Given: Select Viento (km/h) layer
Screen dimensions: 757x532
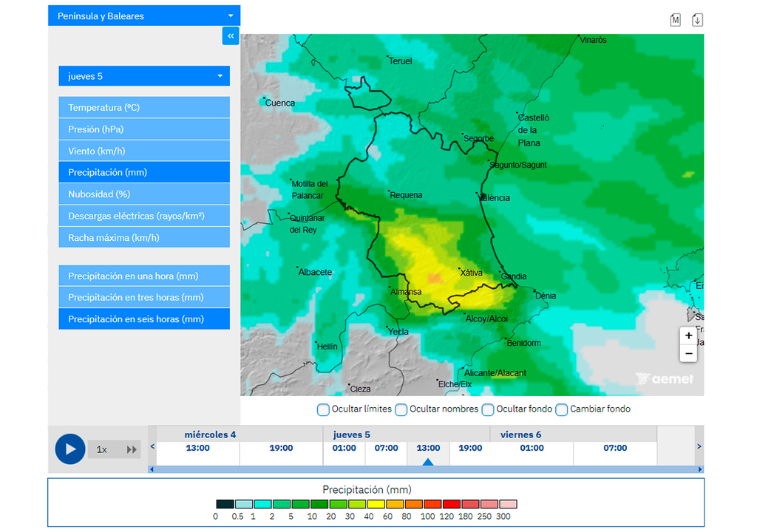Looking at the screenshot, I should tap(143, 150).
